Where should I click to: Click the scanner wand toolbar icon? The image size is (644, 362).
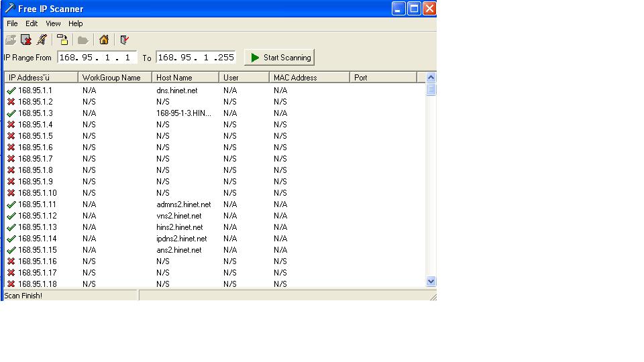pos(42,40)
